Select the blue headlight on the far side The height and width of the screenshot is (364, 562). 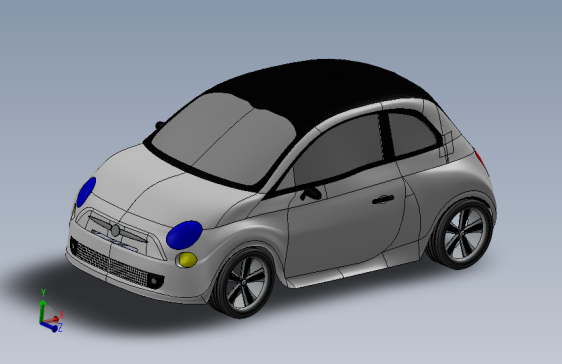[x=86, y=192]
